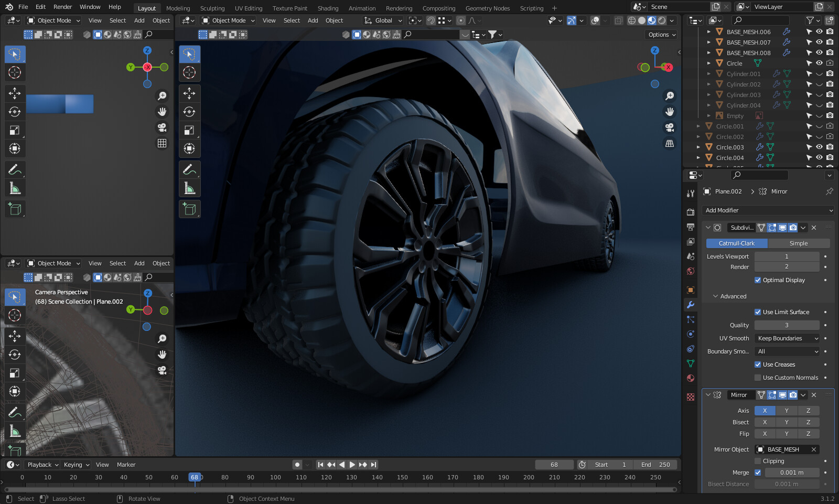Open Global transform orientation dropdown

383,20
